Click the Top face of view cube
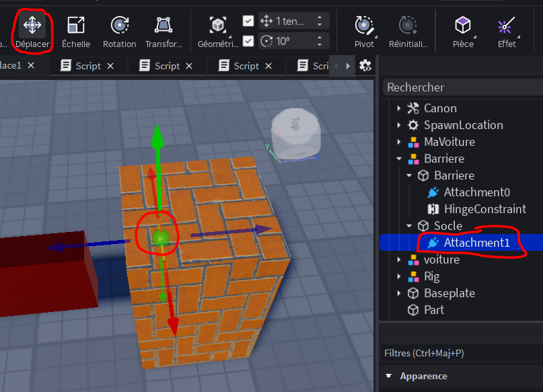This screenshot has width=543, height=392. pyautogui.click(x=295, y=124)
